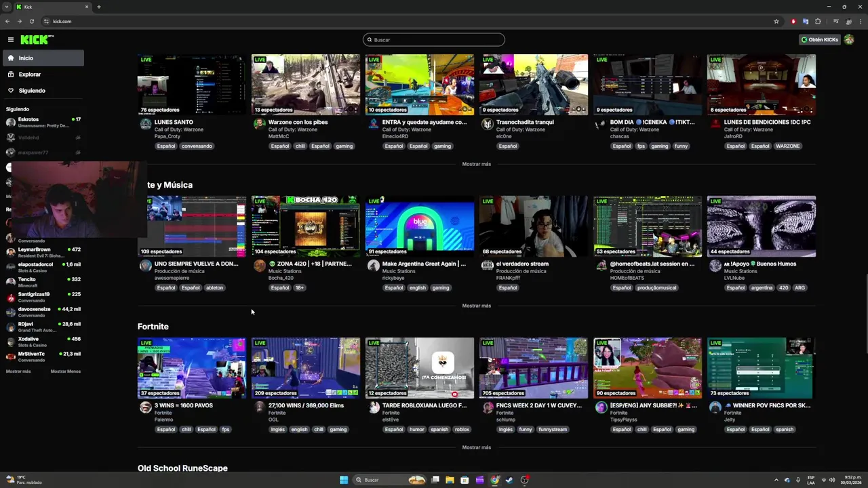The height and width of the screenshot is (488, 868).
Task: Go to Inicio in the sidebar
Action: (x=43, y=58)
